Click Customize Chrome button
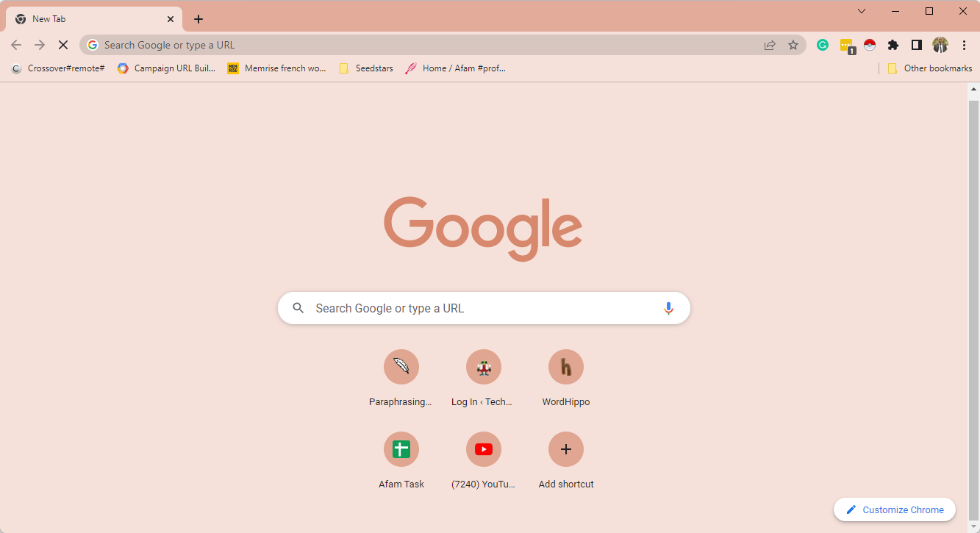The height and width of the screenshot is (533, 980). click(895, 509)
